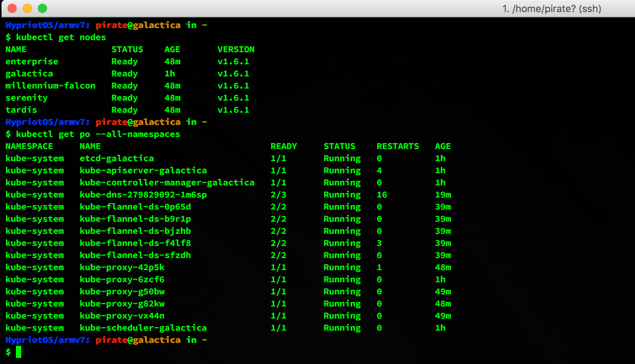Screen dimensions: 635x364
Task: Click 'Running' status in etcd-galactica row
Action: tap(342, 159)
